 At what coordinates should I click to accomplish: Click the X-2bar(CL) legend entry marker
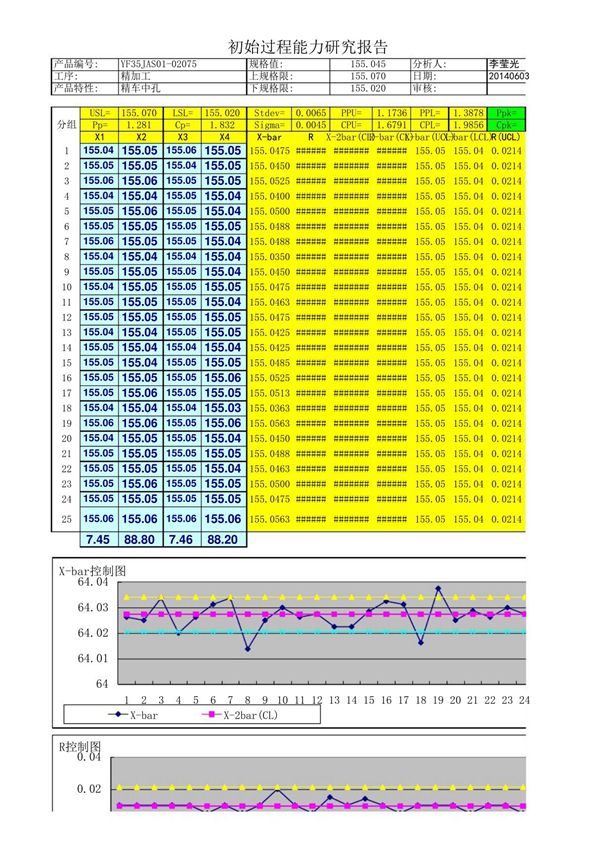click(x=211, y=715)
